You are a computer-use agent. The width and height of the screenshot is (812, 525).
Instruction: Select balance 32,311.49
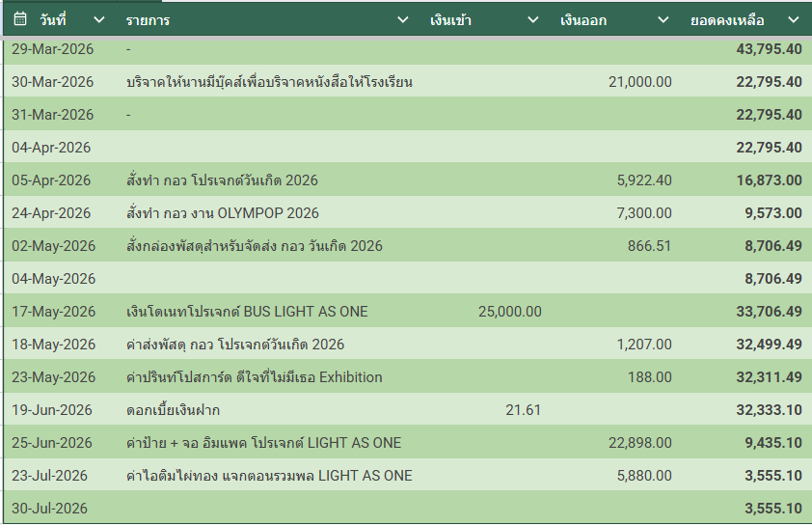point(769,377)
